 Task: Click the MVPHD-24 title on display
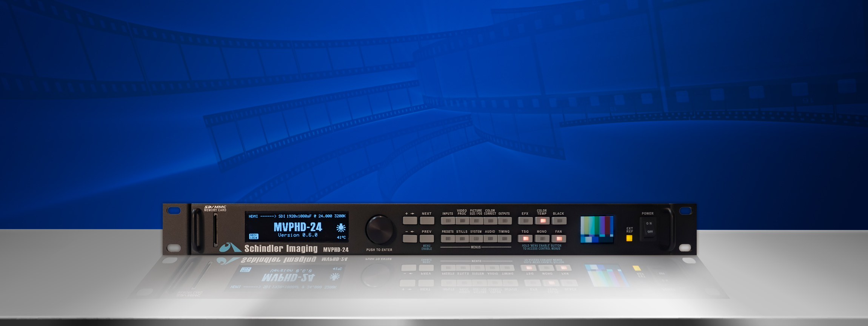coord(298,227)
